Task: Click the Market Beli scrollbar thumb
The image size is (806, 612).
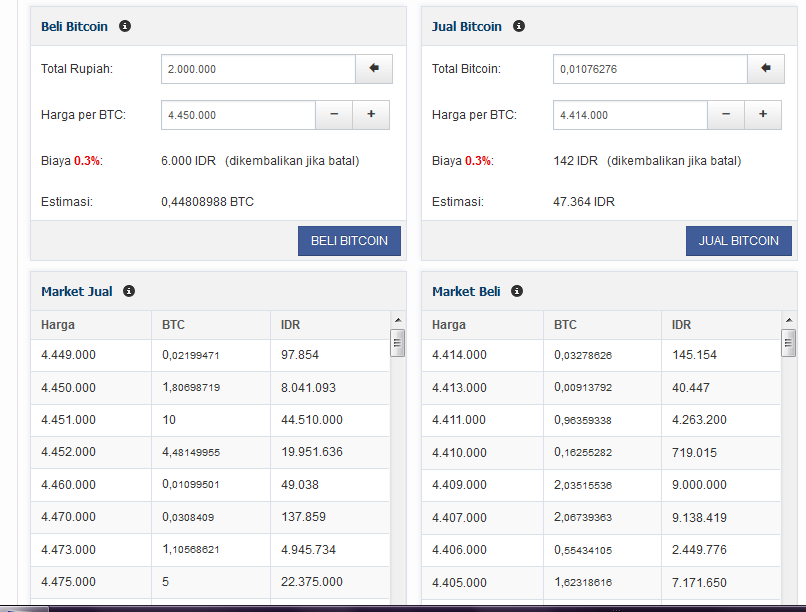Action: coord(789,343)
